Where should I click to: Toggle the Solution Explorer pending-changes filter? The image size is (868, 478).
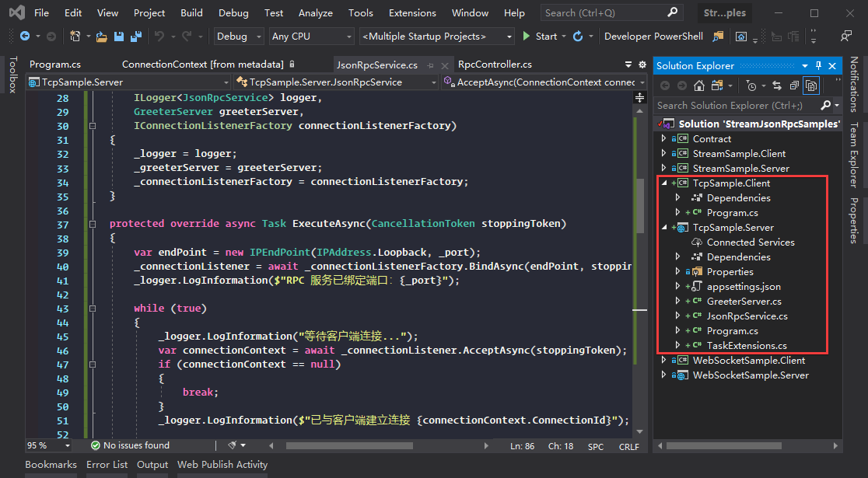click(x=751, y=85)
